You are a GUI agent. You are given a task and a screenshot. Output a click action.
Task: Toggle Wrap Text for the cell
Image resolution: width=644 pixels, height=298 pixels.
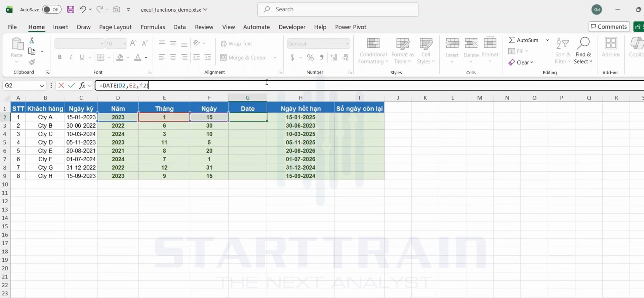(x=236, y=44)
